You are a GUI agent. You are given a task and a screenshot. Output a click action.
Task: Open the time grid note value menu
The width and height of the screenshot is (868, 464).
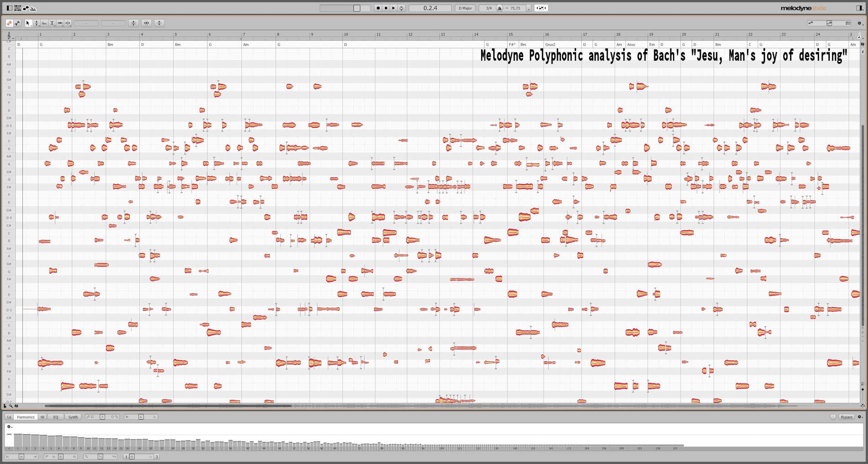coord(859,35)
